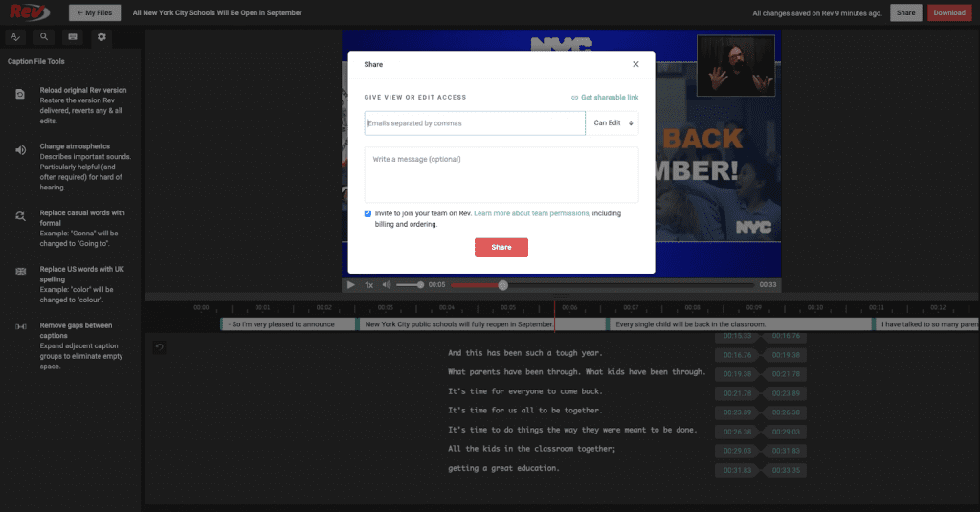980x512 pixels.
Task: Click the file title 'All New York City Schools'
Action: click(217, 12)
